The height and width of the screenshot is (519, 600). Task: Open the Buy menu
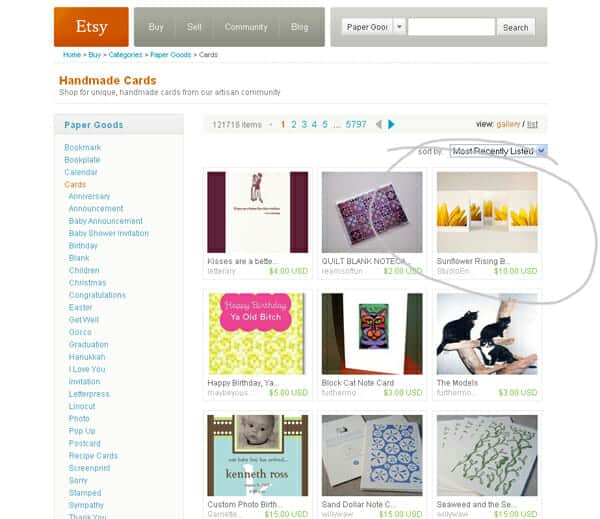coord(156,27)
